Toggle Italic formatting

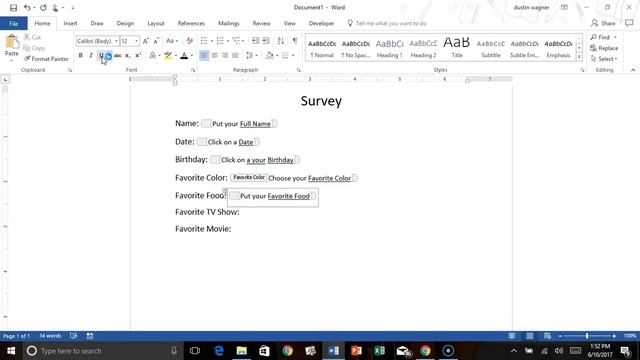pyautogui.click(x=91, y=56)
